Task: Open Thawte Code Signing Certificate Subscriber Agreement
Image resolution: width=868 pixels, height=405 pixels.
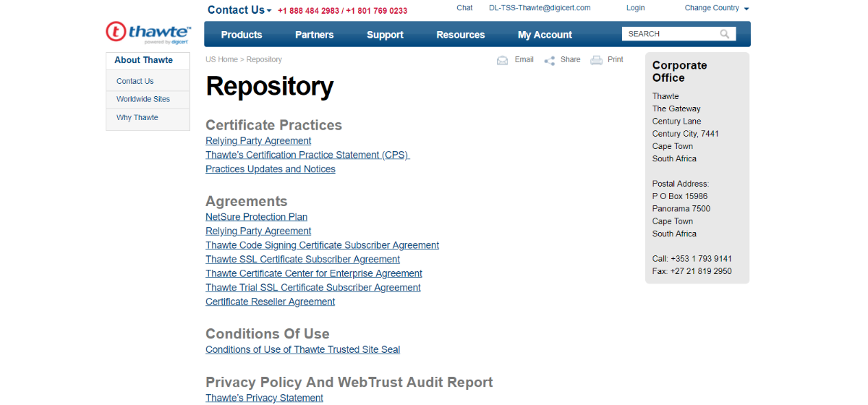Action: (322, 245)
